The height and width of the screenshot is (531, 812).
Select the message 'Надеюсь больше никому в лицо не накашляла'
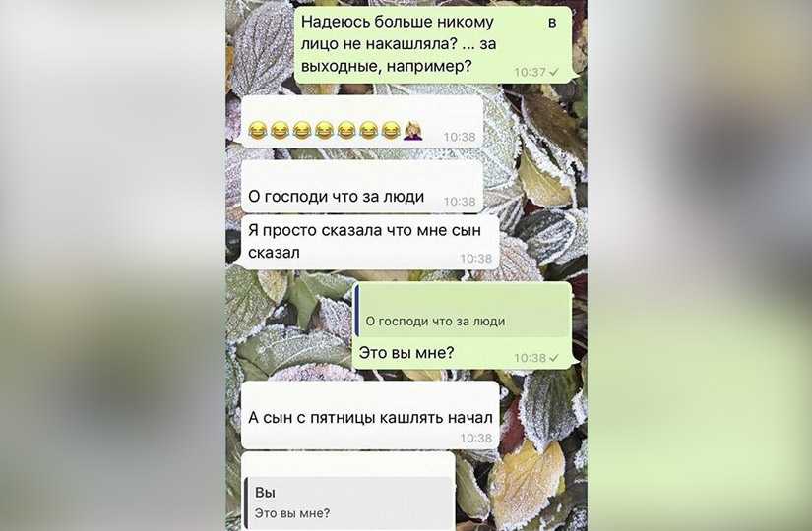[x=433, y=44]
